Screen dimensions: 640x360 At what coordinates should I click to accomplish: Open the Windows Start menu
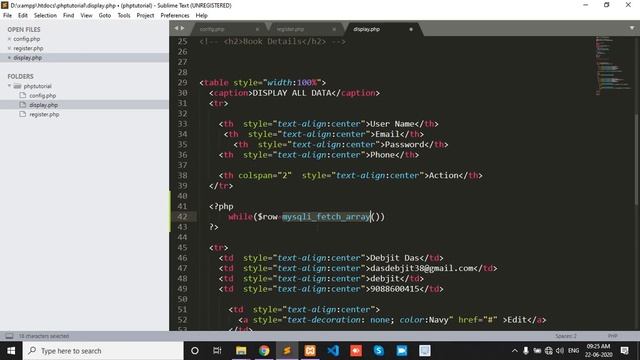[11, 351]
